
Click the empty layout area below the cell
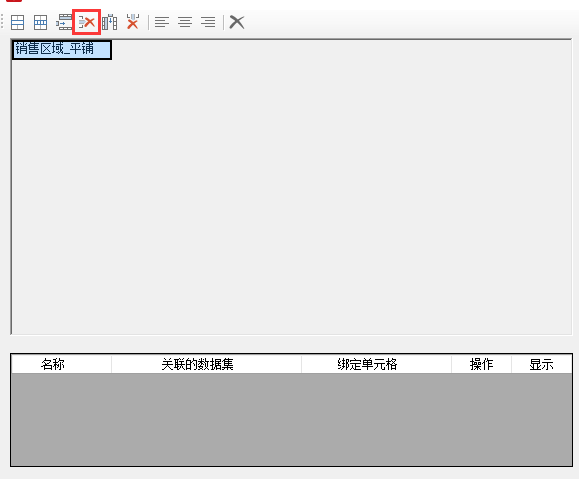[292, 196]
